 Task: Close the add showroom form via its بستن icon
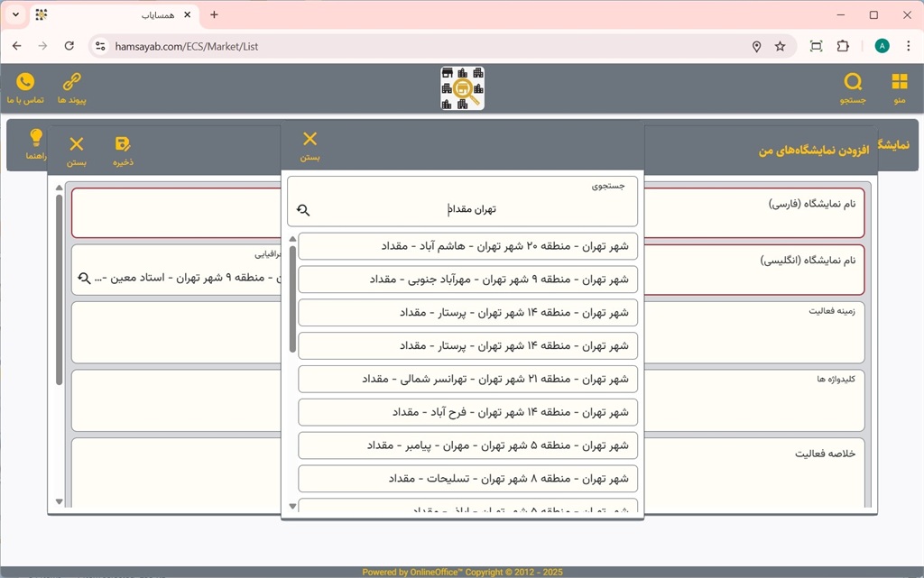point(77,144)
